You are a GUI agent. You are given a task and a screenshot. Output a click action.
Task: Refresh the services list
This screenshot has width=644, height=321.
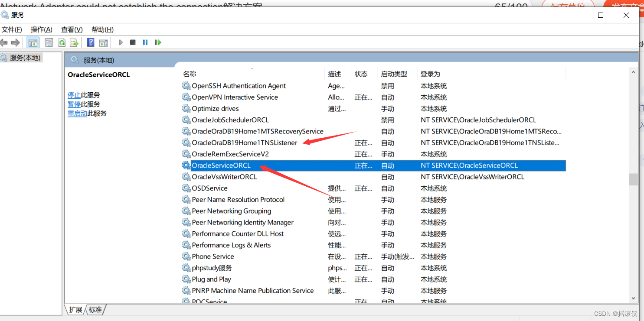pos(62,42)
